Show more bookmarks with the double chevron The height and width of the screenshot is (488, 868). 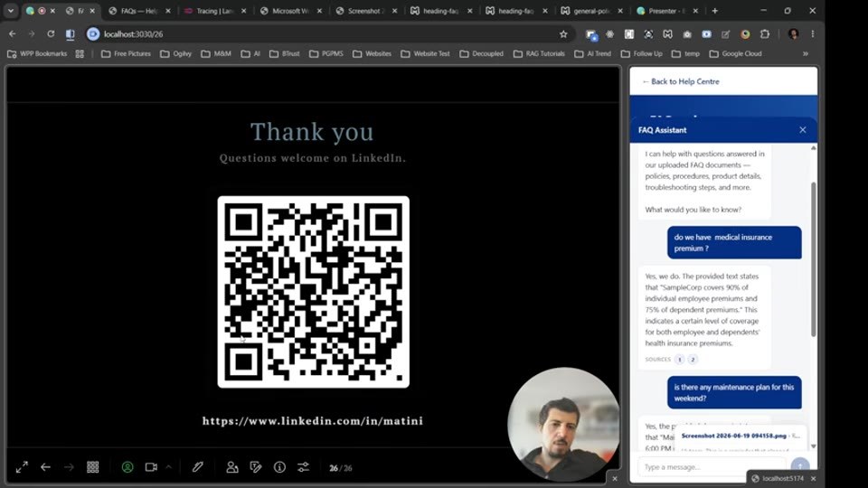pos(806,53)
